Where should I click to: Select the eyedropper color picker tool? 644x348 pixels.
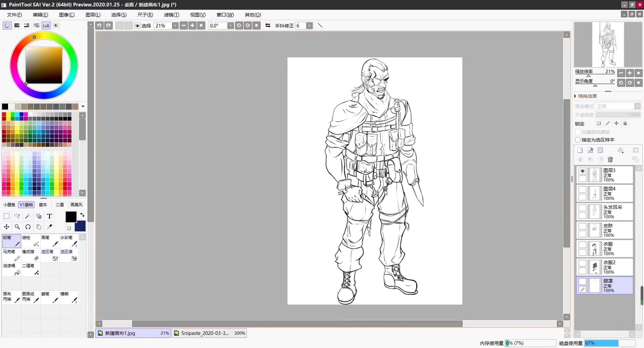50,227
